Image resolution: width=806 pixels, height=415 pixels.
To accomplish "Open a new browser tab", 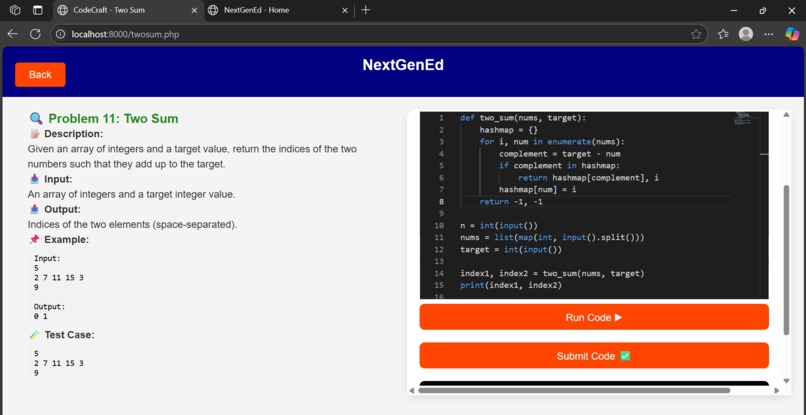I will (365, 10).
